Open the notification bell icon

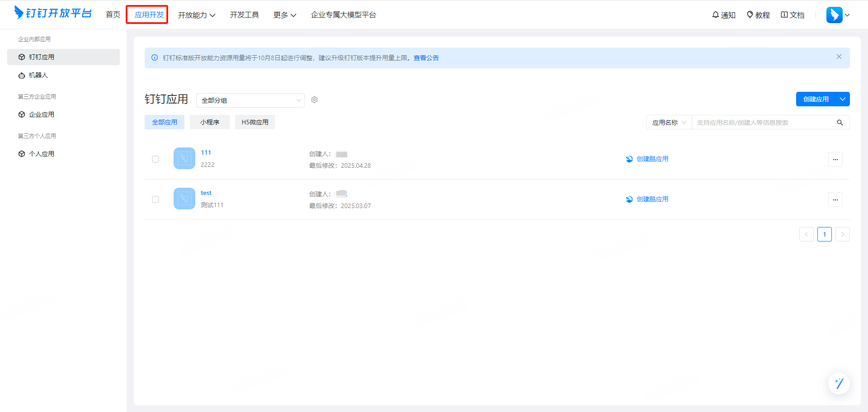(716, 15)
